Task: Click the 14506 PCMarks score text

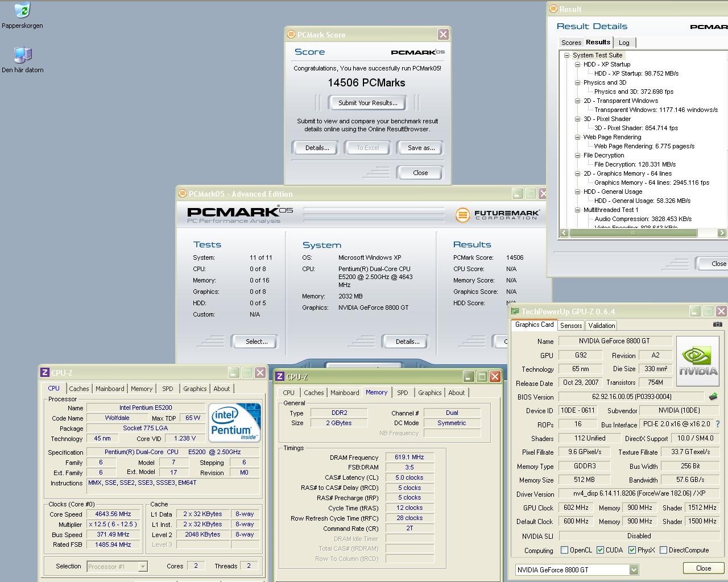Action: [x=367, y=82]
